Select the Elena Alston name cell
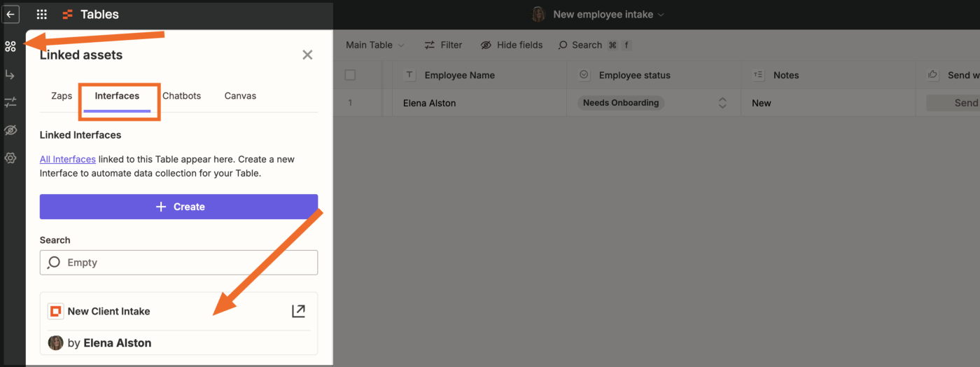The height and width of the screenshot is (367, 980). pyautogui.click(x=479, y=103)
